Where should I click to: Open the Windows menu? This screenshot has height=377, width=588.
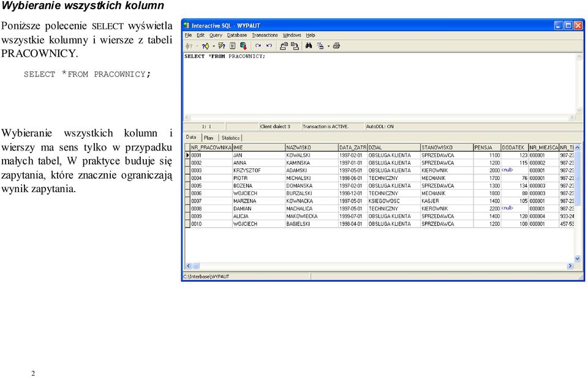(x=292, y=35)
